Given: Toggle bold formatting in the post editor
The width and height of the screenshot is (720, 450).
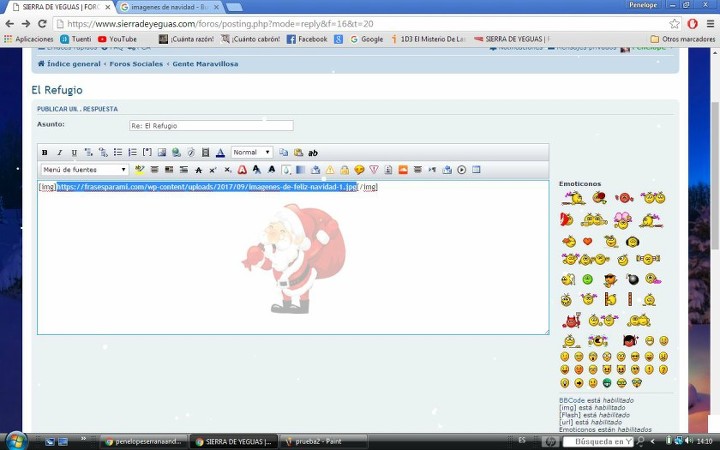Looking at the screenshot, I should [45, 152].
